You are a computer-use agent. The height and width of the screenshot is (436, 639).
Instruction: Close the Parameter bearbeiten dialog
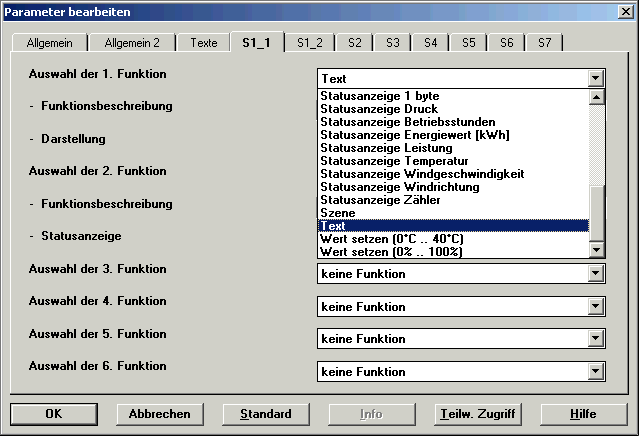624,11
